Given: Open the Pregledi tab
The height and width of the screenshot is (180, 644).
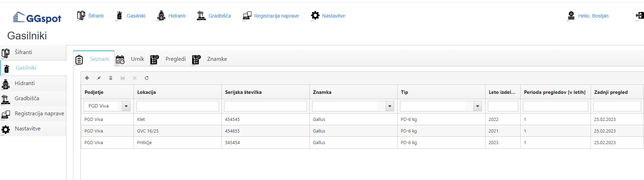Looking at the screenshot, I should (x=168, y=59).
